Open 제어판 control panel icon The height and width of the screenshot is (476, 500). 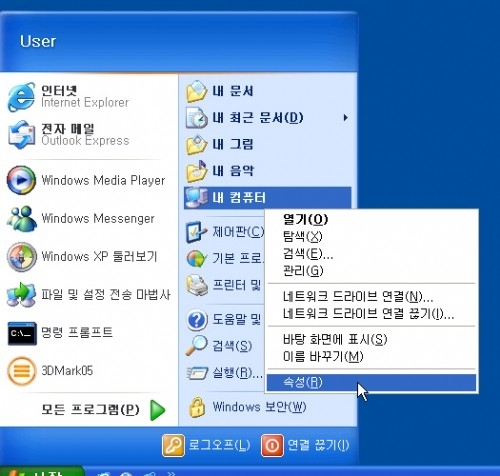(x=197, y=232)
